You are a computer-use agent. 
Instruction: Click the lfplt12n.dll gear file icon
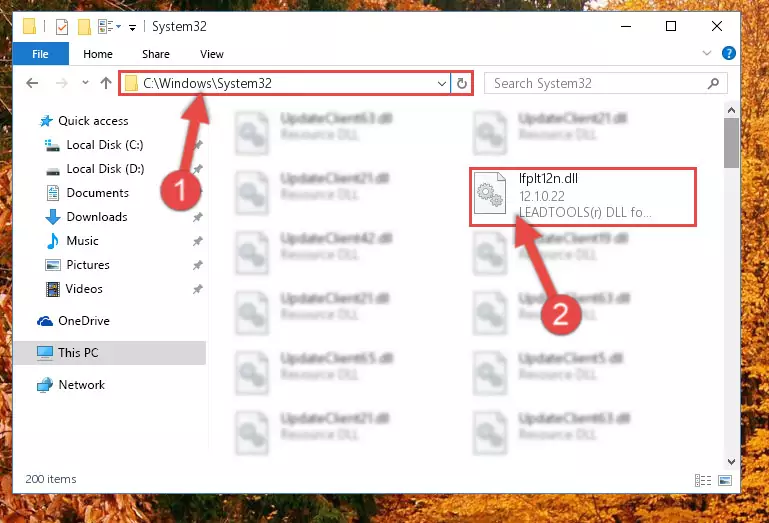tap(490, 193)
